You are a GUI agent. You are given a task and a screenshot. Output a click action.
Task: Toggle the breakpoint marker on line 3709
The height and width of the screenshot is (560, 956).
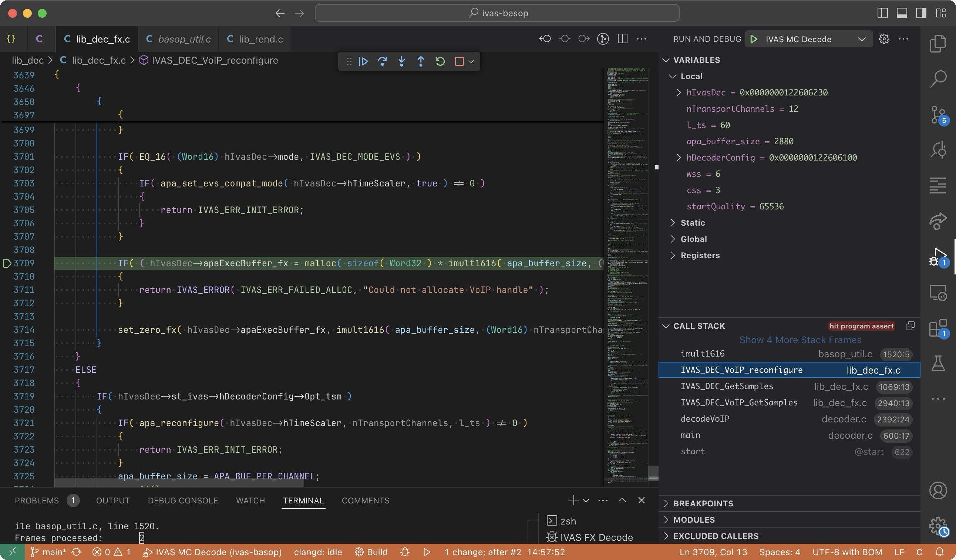pos(7,263)
